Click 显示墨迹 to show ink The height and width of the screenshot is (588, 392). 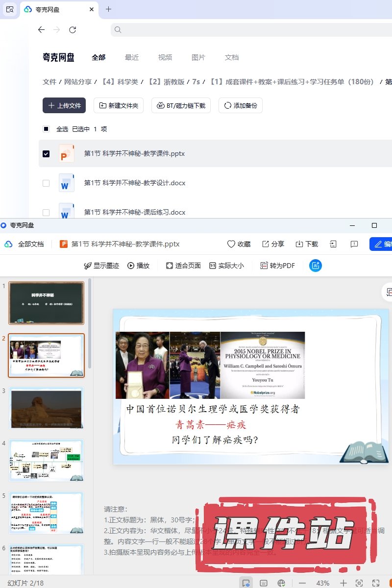[x=101, y=266]
